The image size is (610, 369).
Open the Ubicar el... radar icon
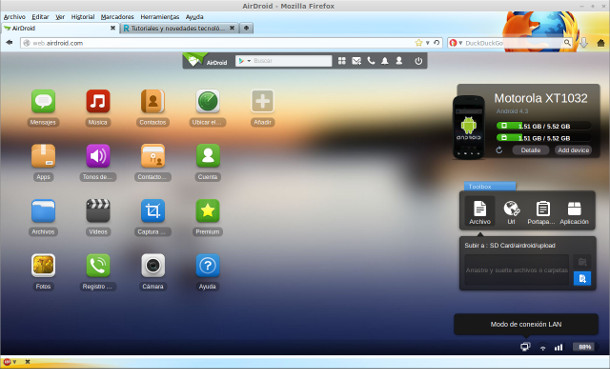(x=208, y=101)
